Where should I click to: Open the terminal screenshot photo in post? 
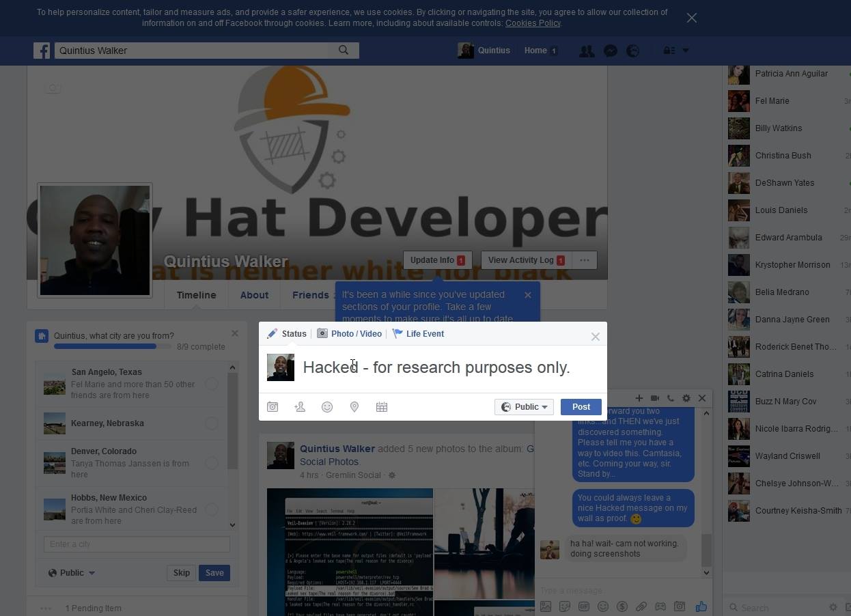pyautogui.click(x=350, y=552)
